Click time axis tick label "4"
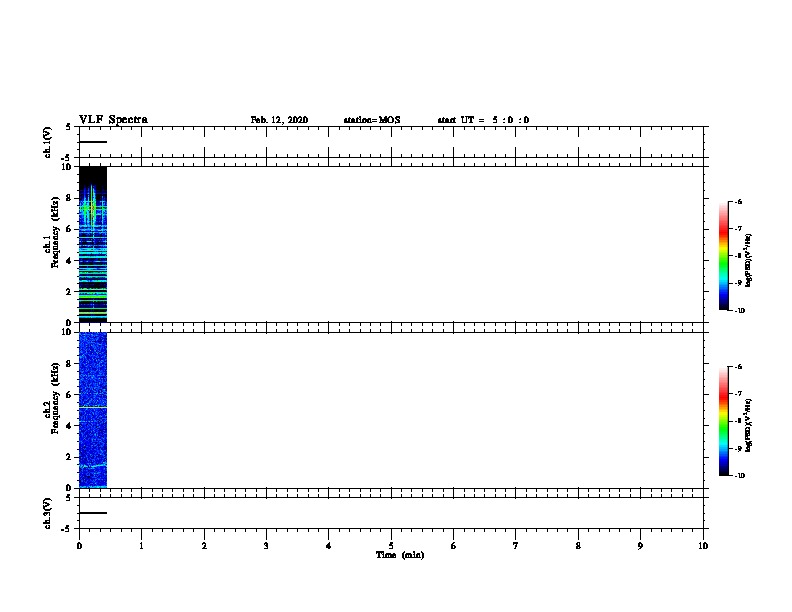 point(328,545)
